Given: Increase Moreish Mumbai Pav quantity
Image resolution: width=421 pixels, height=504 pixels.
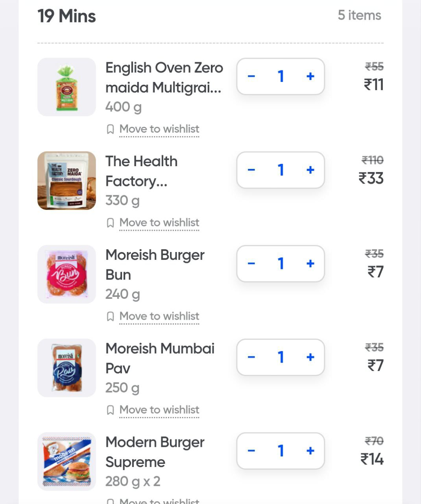Looking at the screenshot, I should click(x=310, y=357).
